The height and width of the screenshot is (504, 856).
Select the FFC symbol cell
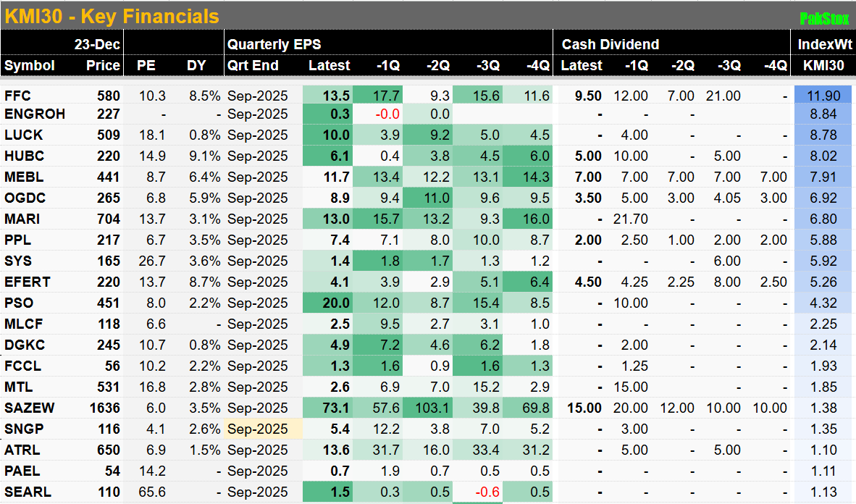(x=17, y=96)
